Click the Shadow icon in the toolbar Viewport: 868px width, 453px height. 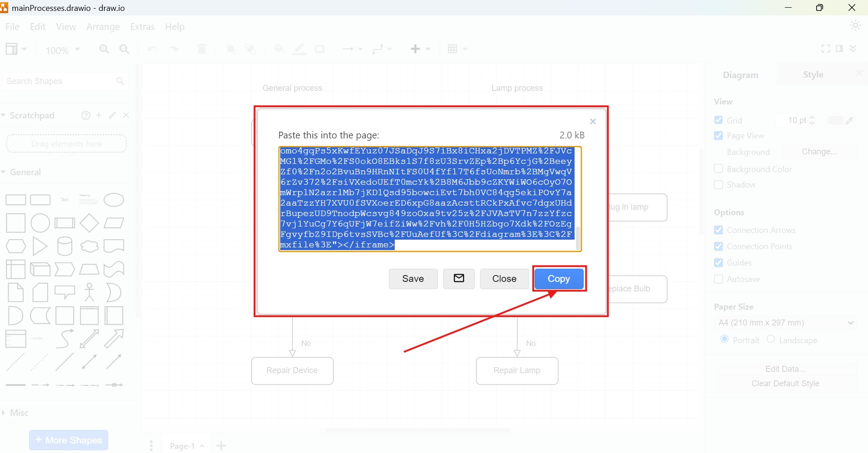[x=320, y=49]
